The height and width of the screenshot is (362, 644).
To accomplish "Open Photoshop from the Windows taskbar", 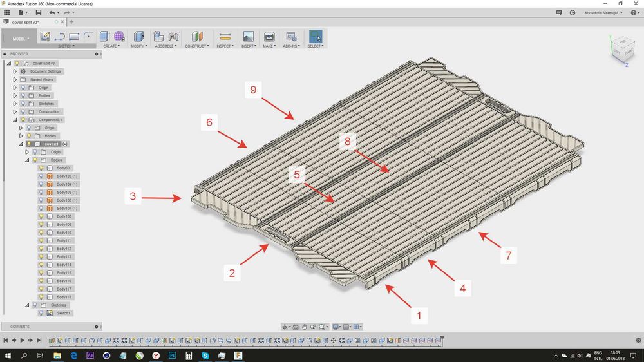I will click(x=172, y=356).
